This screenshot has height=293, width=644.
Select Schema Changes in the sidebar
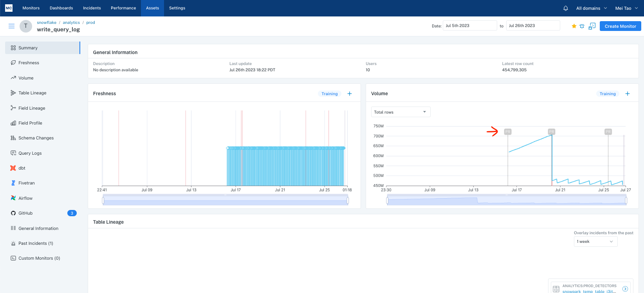[36, 138]
